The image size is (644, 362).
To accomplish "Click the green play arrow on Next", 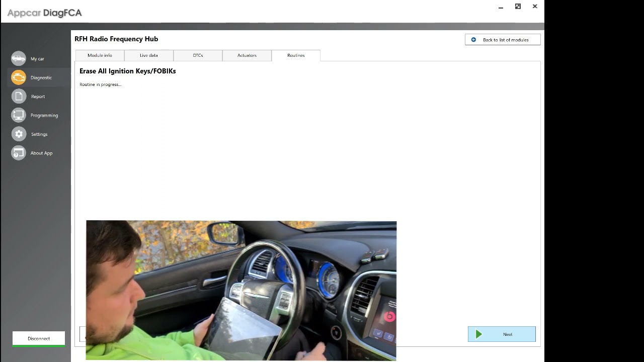I will [479, 334].
